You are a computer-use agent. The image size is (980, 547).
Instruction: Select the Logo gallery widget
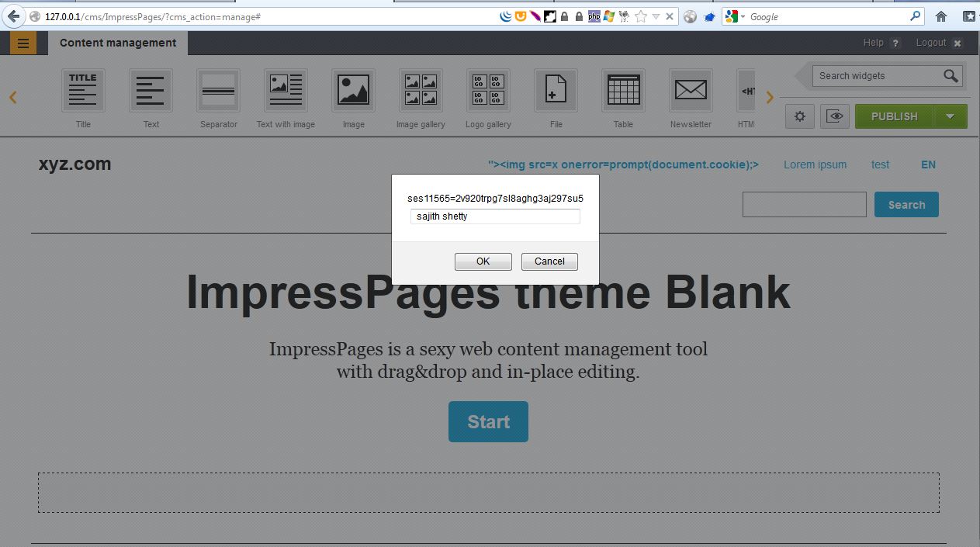coord(488,90)
